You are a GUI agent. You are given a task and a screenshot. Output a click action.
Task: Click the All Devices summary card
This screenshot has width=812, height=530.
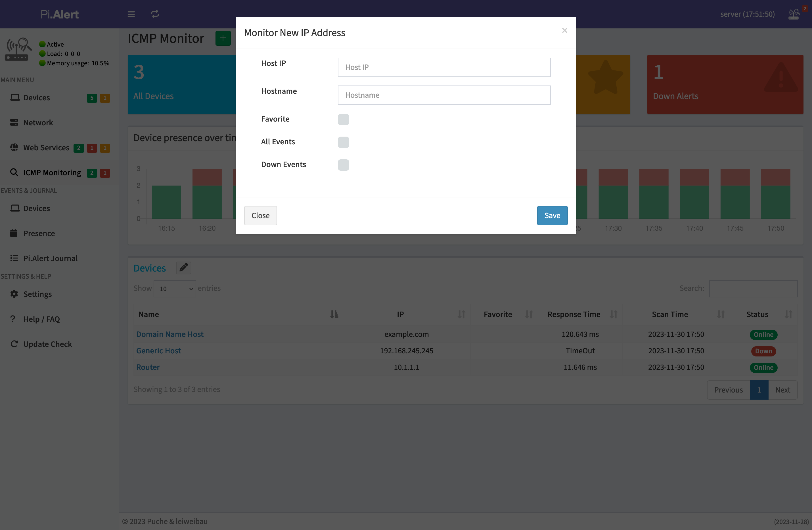[x=181, y=84]
